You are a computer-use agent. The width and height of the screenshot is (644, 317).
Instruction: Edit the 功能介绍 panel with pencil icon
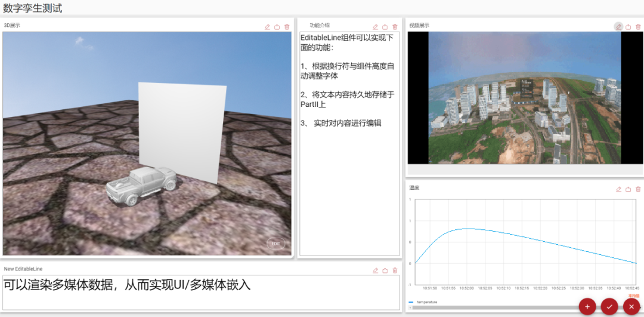pyautogui.click(x=375, y=27)
